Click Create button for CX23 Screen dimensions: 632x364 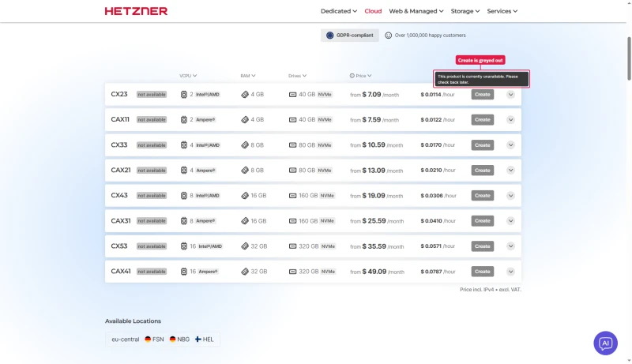[x=483, y=95]
